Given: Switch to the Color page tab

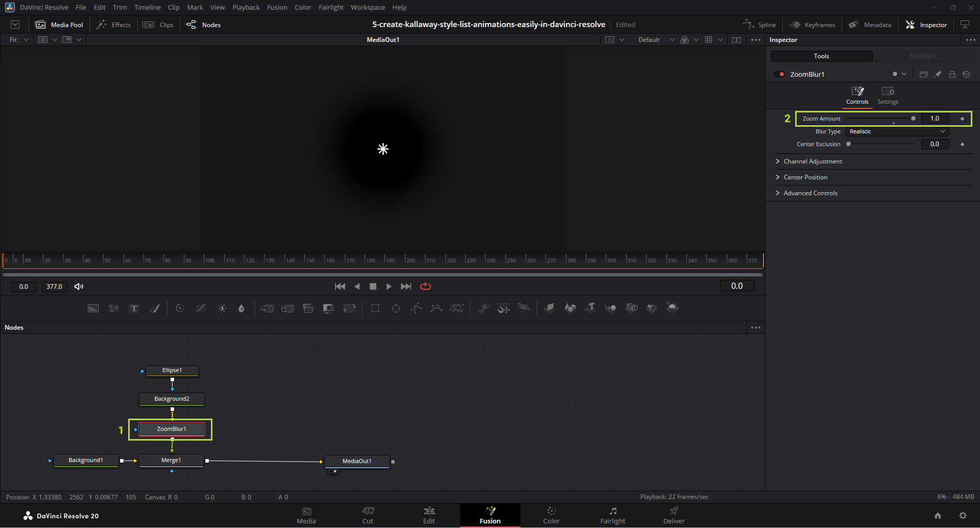Looking at the screenshot, I should [551, 515].
